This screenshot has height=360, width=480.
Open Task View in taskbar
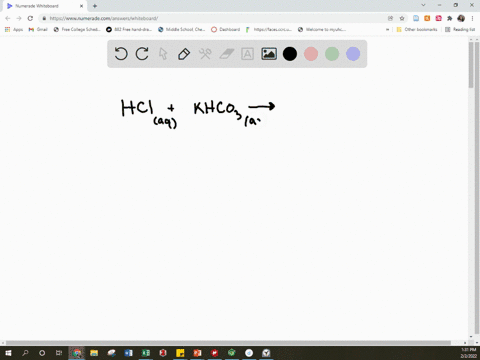coord(59,353)
